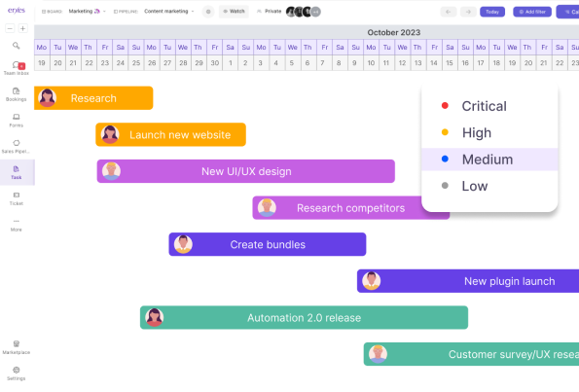Select Low priority

tap(489, 186)
